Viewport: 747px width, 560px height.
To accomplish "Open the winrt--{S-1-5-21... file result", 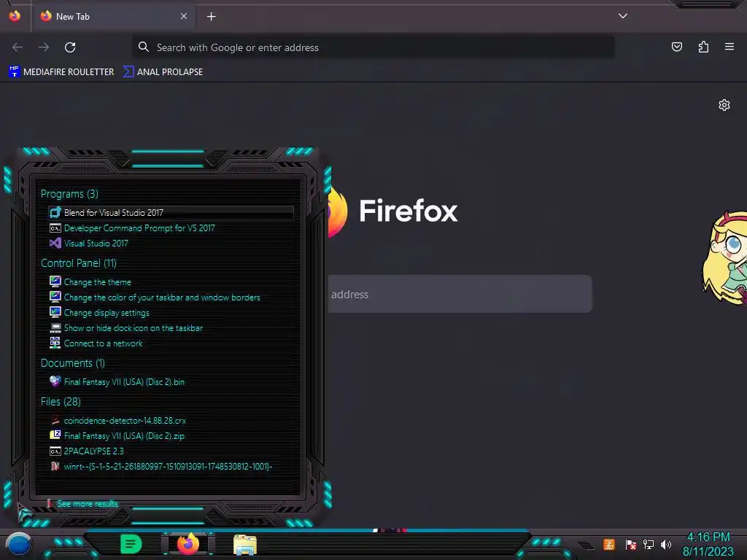I will (161, 466).
